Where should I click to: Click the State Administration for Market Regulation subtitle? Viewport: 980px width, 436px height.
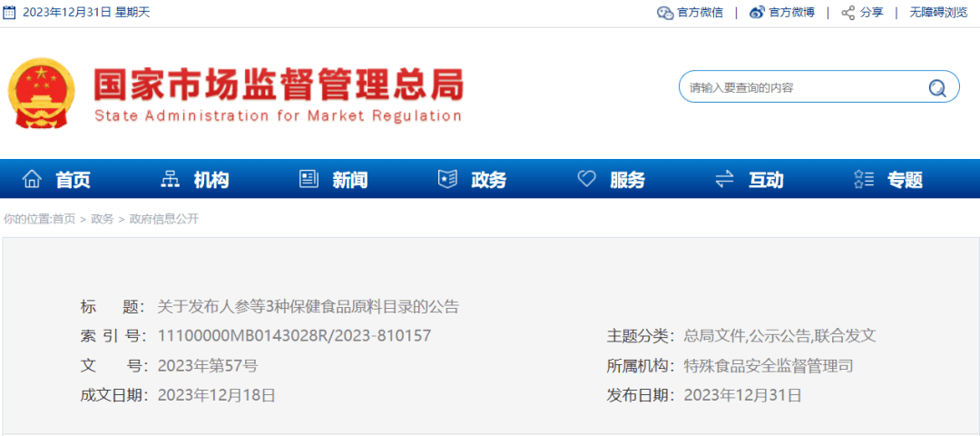[x=279, y=115]
